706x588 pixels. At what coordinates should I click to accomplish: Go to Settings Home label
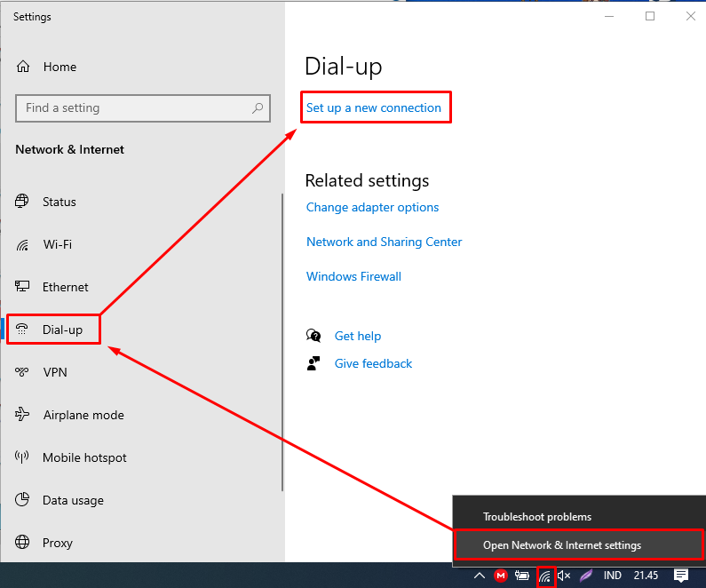(x=59, y=67)
